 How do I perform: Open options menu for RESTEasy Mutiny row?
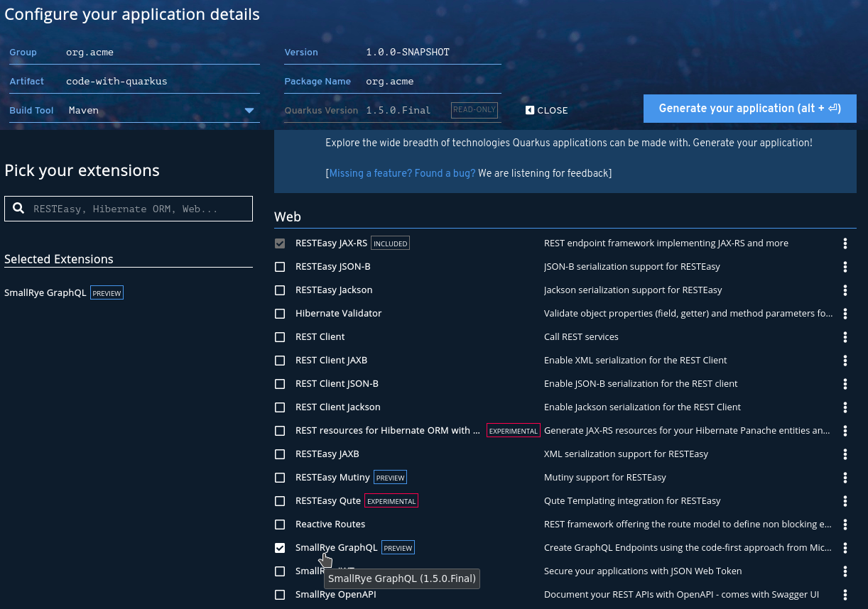tap(845, 478)
